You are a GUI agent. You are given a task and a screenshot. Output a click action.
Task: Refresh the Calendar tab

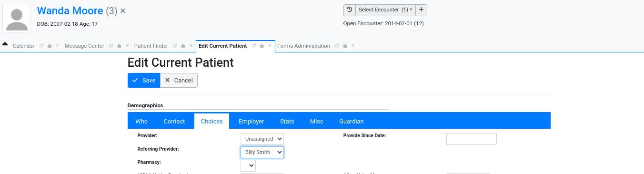41,46
